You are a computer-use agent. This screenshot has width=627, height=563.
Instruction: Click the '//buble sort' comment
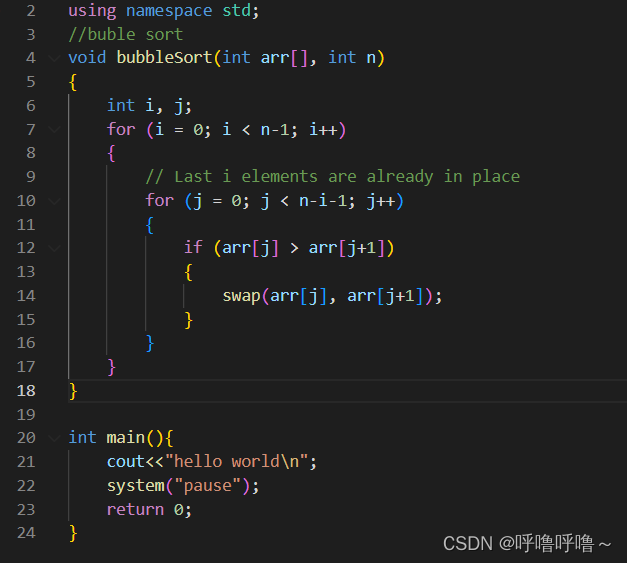tap(126, 34)
